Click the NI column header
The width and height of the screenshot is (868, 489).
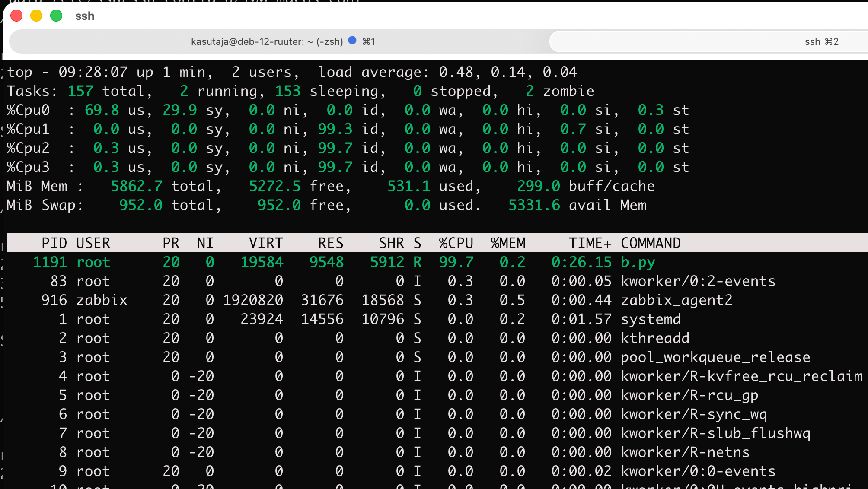(205, 243)
